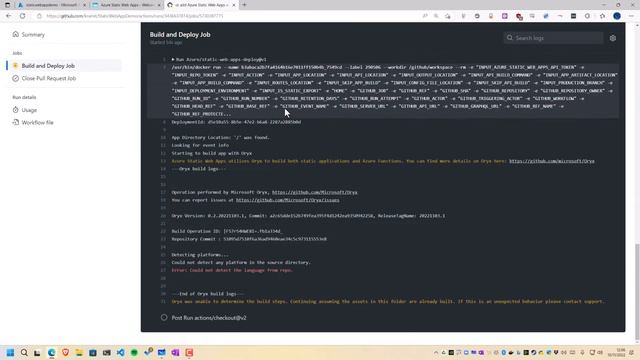This screenshot has width=640, height=360.
Task: Click the 'End of Oryx build logs' line
Action: coord(207,294)
